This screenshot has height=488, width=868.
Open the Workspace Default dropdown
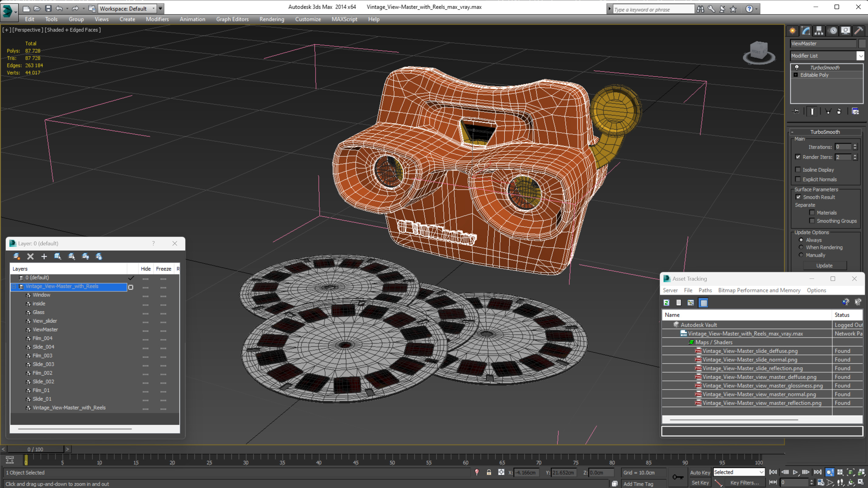point(127,9)
